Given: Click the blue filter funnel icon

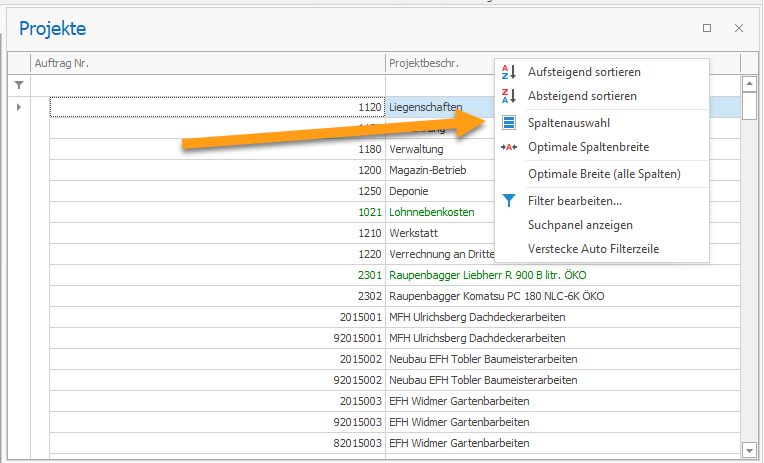Looking at the screenshot, I should 509,201.
